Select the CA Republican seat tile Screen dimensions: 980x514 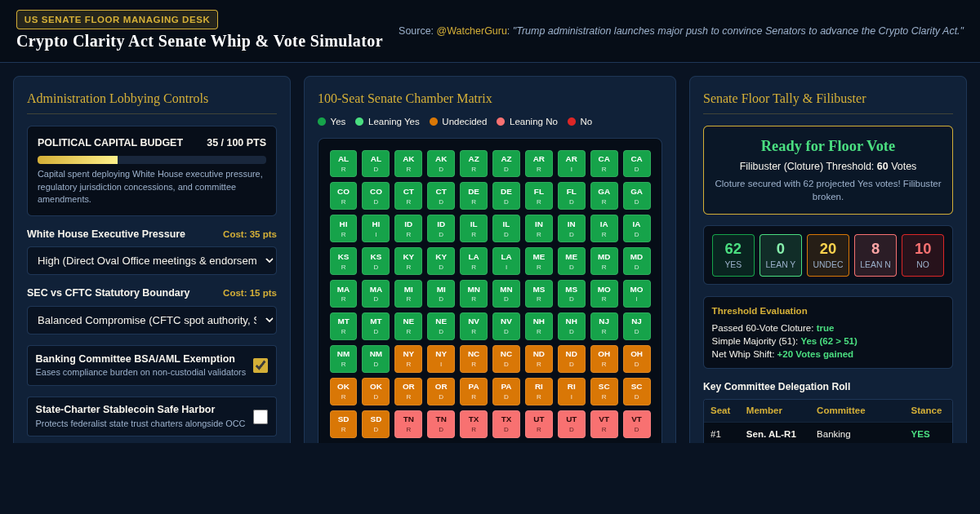604,163
